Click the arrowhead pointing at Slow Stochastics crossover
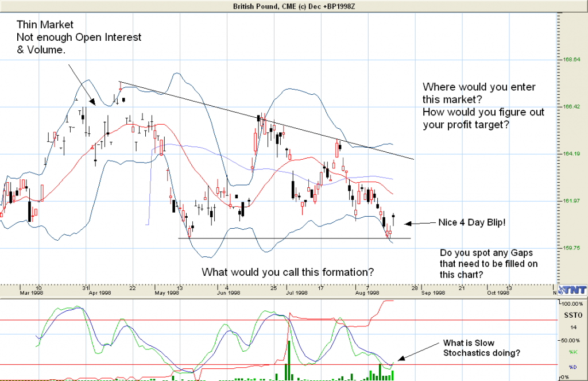 (x=400, y=359)
